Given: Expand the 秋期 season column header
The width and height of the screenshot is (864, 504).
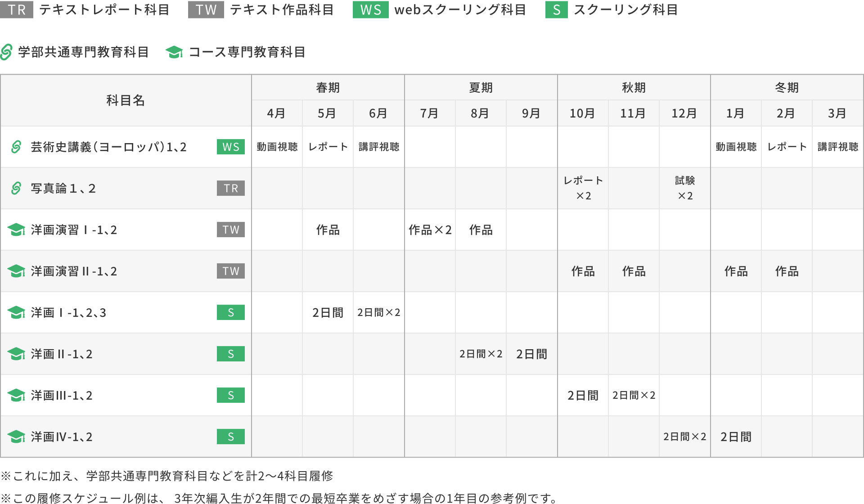Looking at the screenshot, I should 634,87.
